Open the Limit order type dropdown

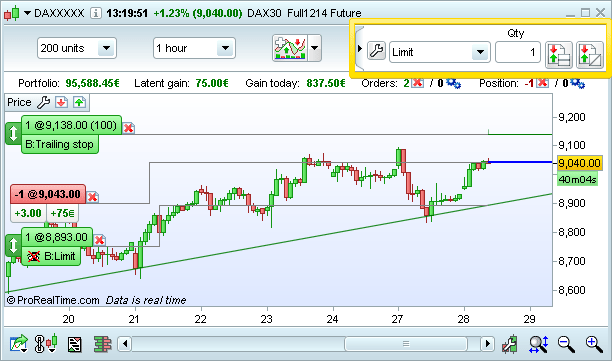click(439, 52)
